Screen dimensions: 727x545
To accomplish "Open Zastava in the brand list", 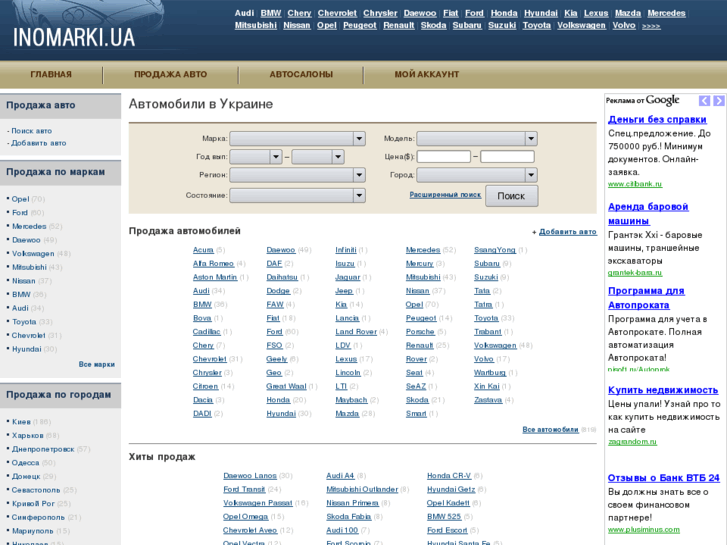I will (x=488, y=400).
